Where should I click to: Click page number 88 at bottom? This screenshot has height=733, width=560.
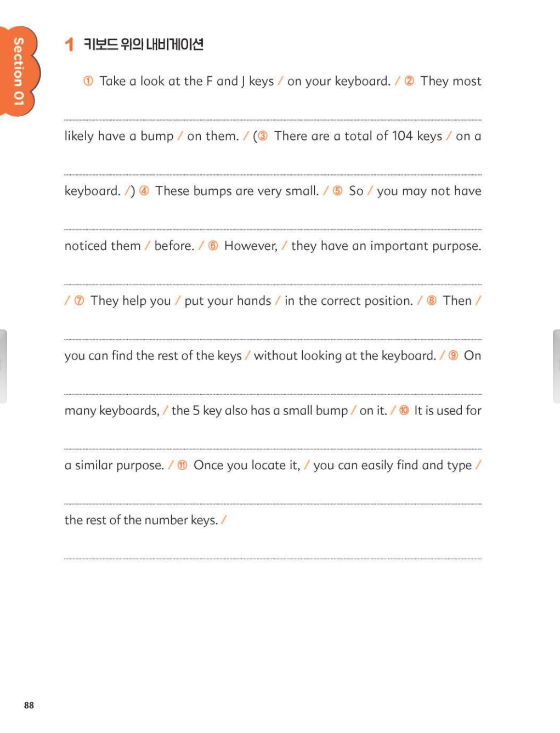pyautogui.click(x=29, y=705)
